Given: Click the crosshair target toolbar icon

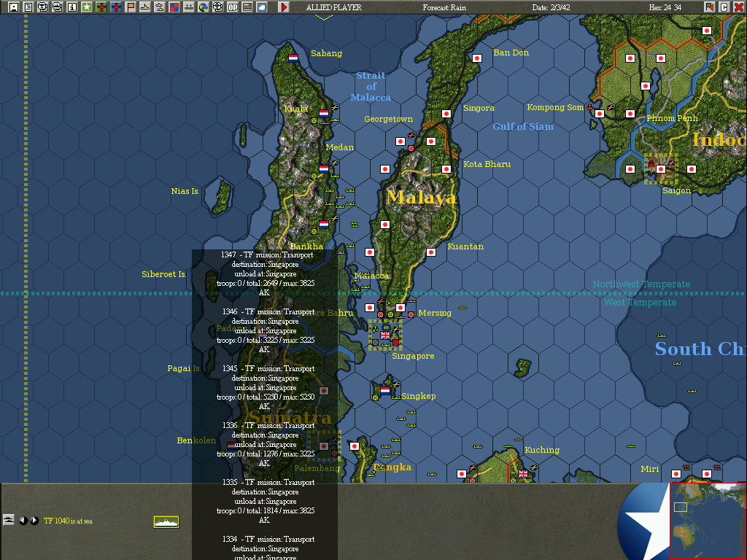Looking at the screenshot, I should tap(217, 7).
